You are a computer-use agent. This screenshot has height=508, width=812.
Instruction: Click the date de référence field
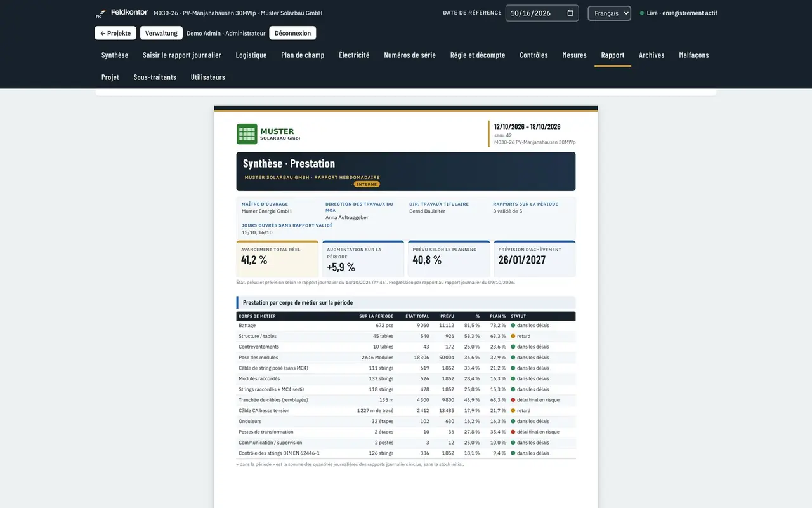[x=542, y=13]
